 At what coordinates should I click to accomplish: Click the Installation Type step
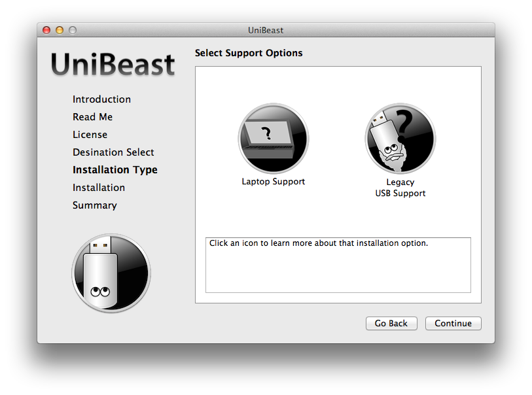tap(115, 170)
